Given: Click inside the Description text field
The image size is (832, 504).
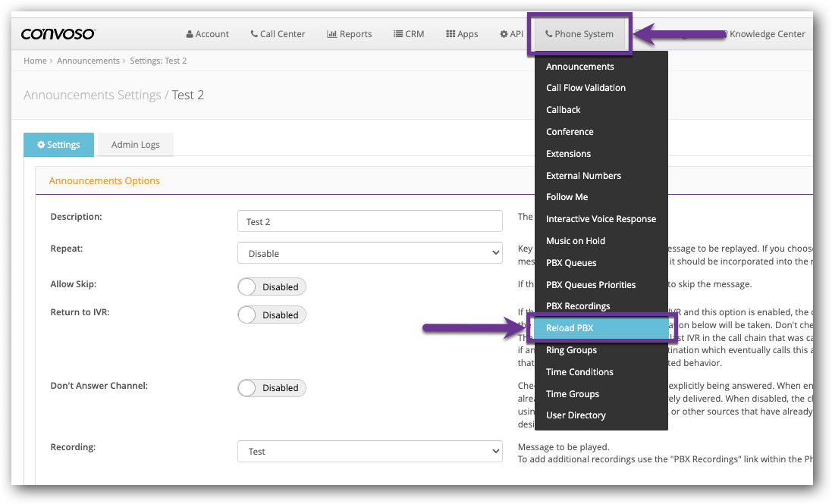Looking at the screenshot, I should click(x=369, y=221).
